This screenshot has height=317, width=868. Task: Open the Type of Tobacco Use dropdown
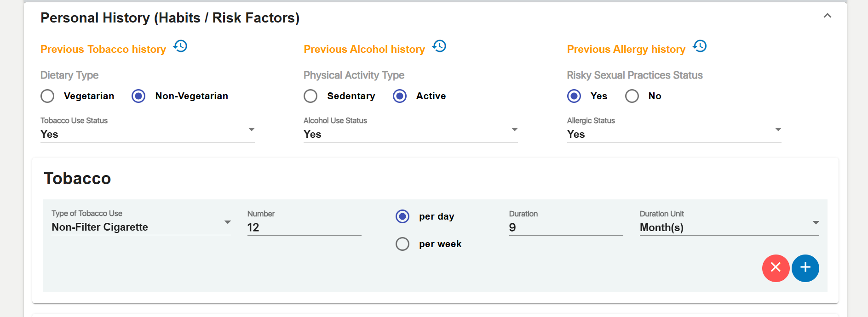(x=141, y=227)
